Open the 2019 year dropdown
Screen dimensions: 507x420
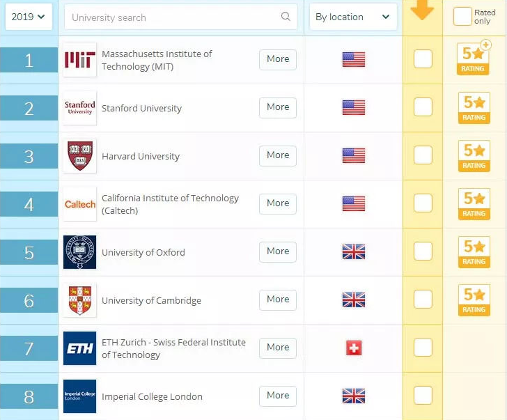(x=29, y=17)
